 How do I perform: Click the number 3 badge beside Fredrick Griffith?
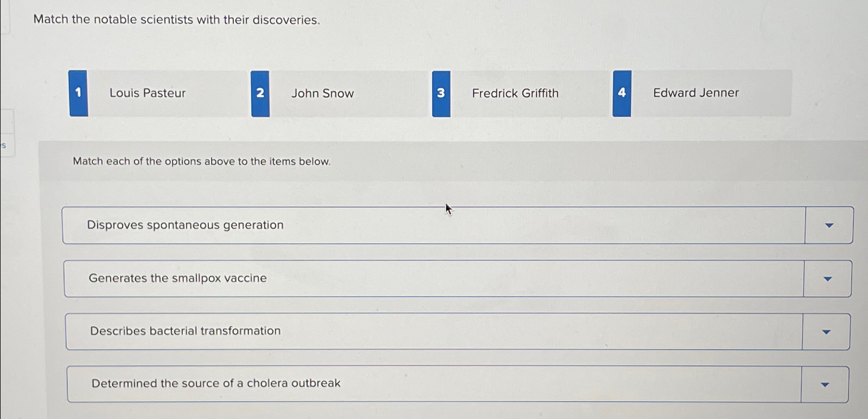click(441, 93)
